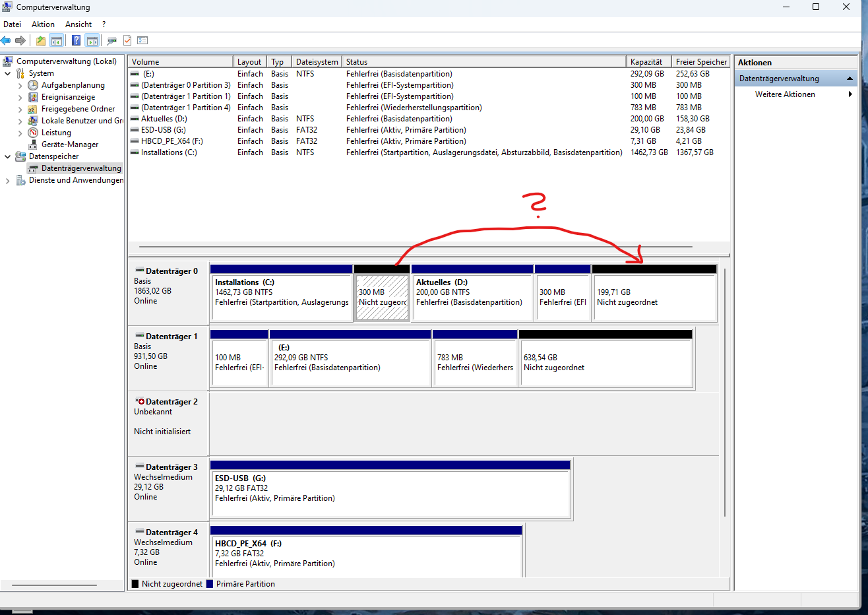The image size is (868, 615).
Task: Select the Geräte-Manager tree item
Action: pos(70,145)
